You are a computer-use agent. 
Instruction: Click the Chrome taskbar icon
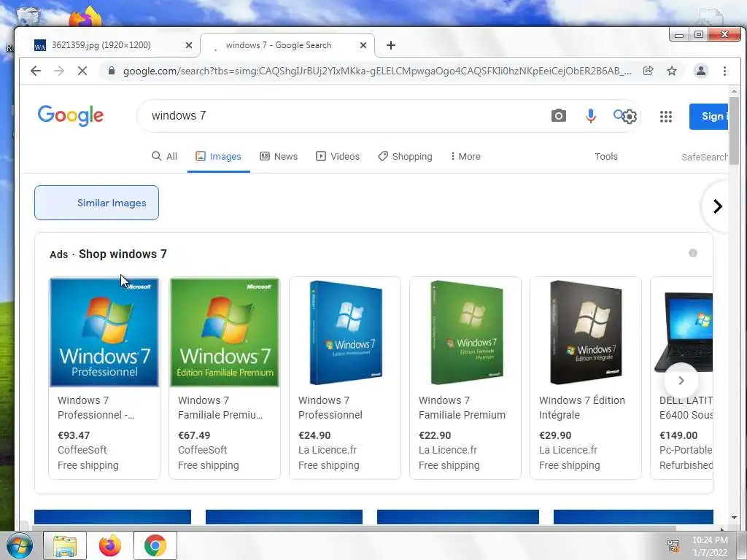tap(155, 545)
